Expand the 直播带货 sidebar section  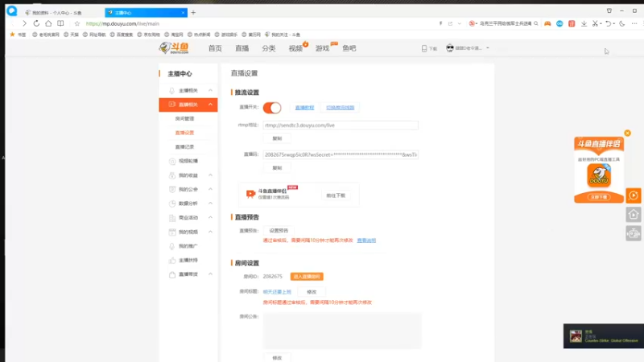[210, 274]
